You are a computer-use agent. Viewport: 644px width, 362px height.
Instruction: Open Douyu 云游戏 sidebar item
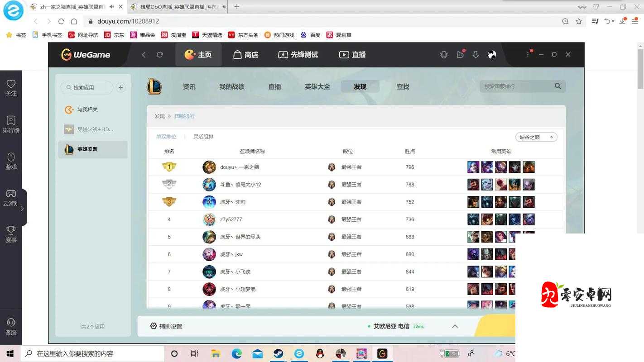(10, 198)
